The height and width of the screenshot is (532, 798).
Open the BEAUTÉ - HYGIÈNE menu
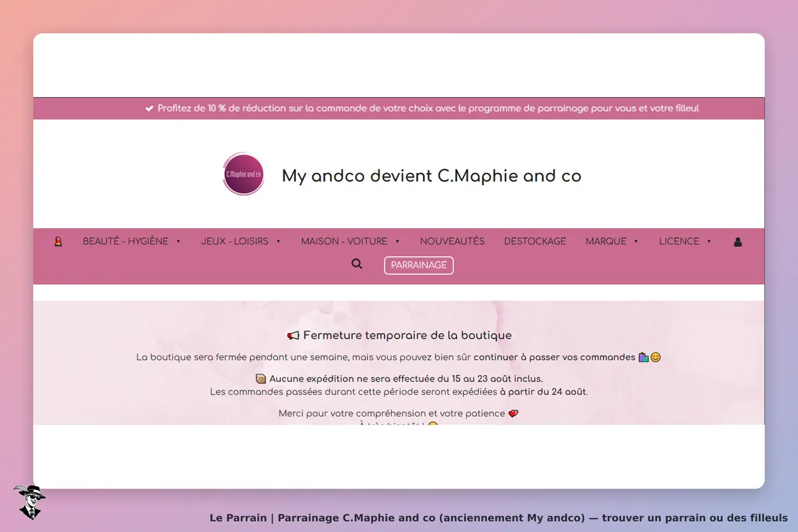point(126,241)
